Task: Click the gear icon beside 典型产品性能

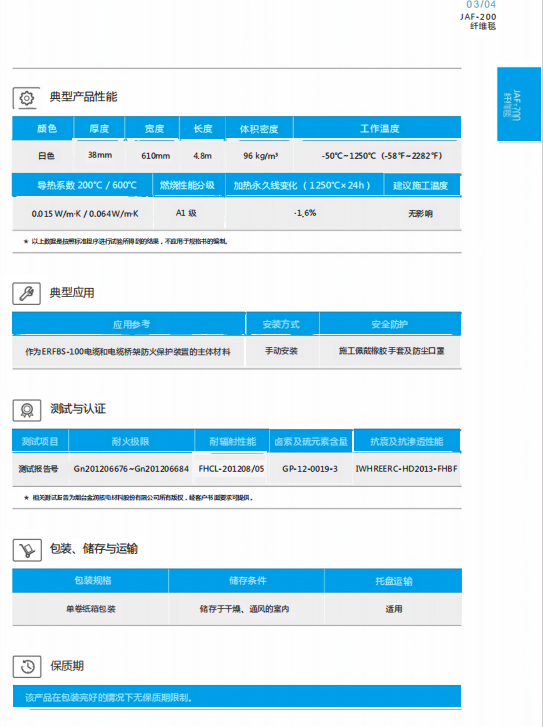Action: [x=26, y=98]
